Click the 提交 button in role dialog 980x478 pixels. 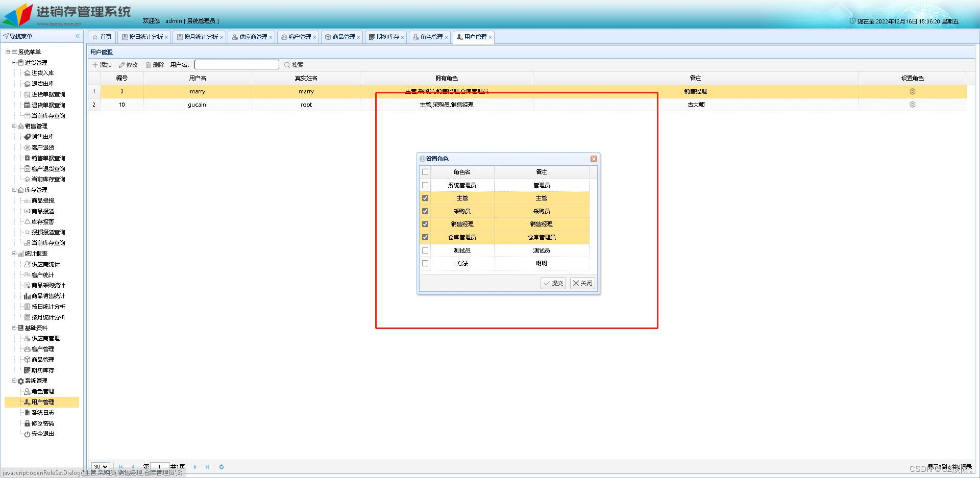coord(553,283)
